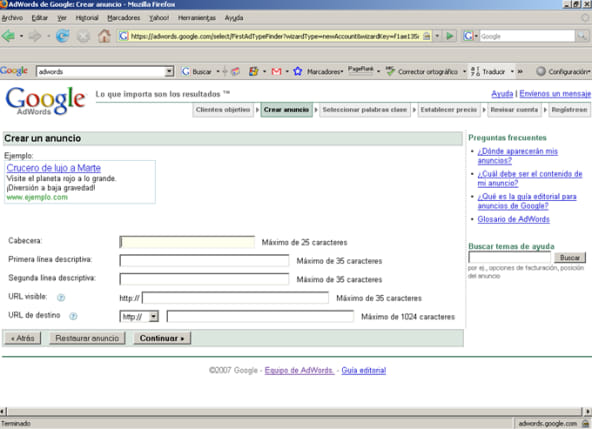
Task: Click the Restaurar anuncio button
Action: pos(87,338)
